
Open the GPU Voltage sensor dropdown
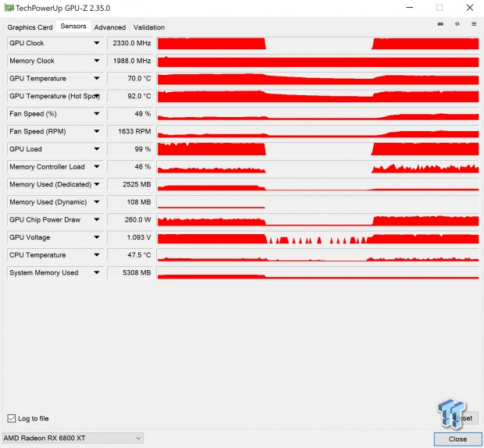[97, 237]
